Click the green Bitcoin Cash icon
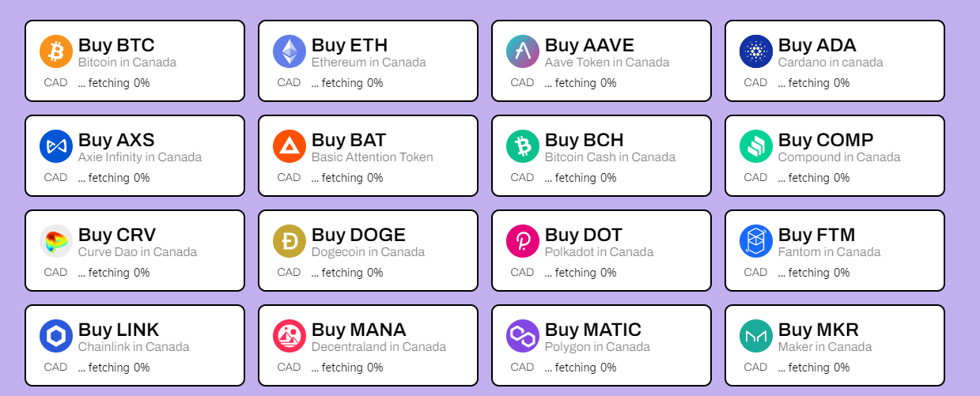The image size is (980, 396). click(523, 146)
